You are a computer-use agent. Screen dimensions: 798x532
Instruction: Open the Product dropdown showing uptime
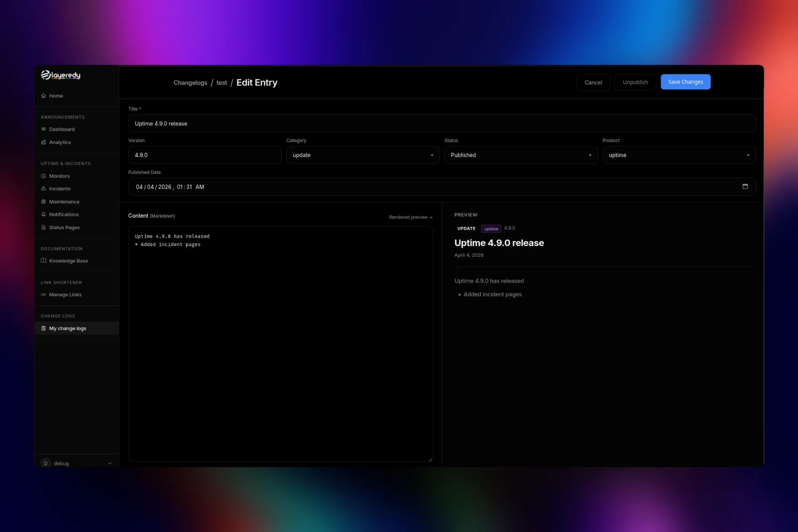(x=678, y=155)
